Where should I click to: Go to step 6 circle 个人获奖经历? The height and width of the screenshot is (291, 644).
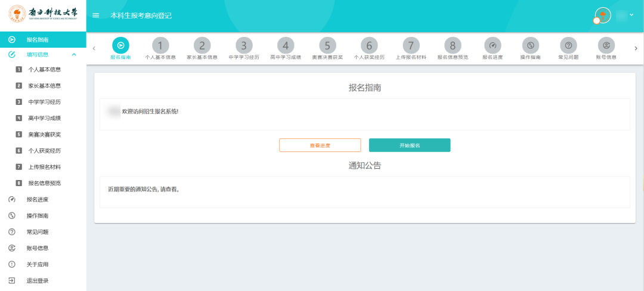369,45
